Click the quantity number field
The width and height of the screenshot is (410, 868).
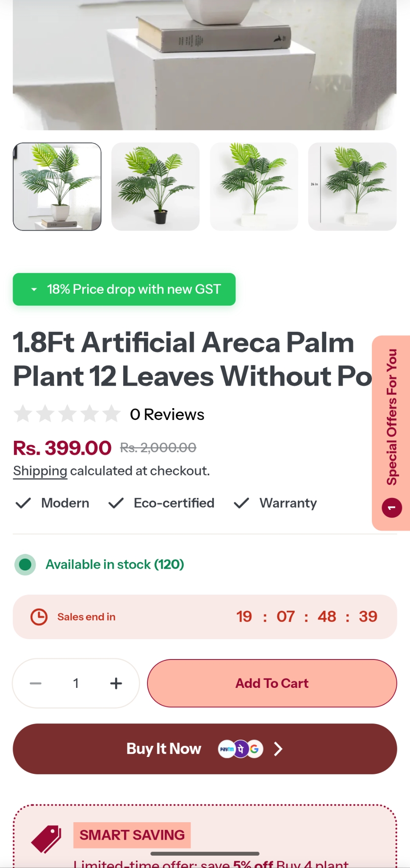pyautogui.click(x=76, y=683)
